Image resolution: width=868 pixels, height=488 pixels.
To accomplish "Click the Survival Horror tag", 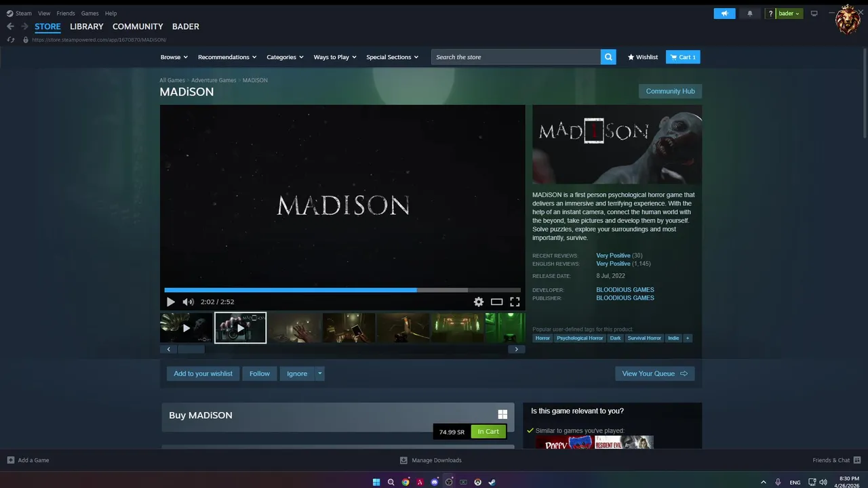I will coord(644,338).
